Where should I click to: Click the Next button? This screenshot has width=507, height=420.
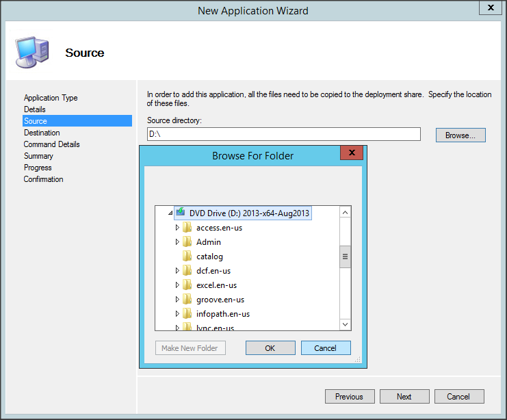tap(404, 397)
